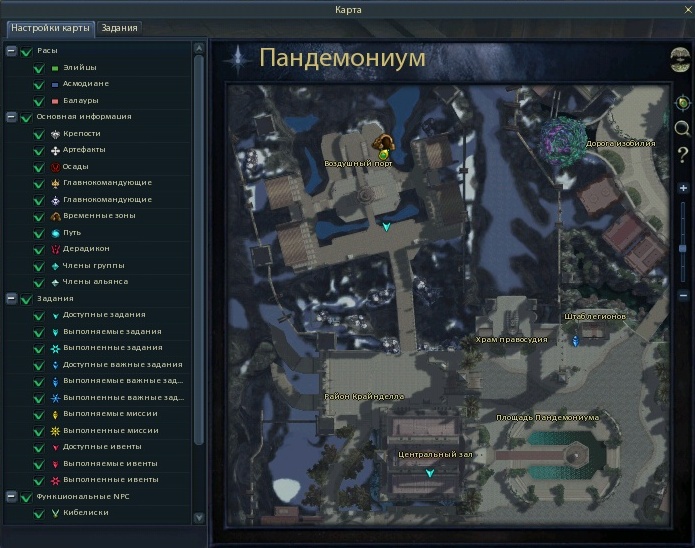Click the Артефакты cross icon
The height and width of the screenshot is (548, 695).
[55, 151]
